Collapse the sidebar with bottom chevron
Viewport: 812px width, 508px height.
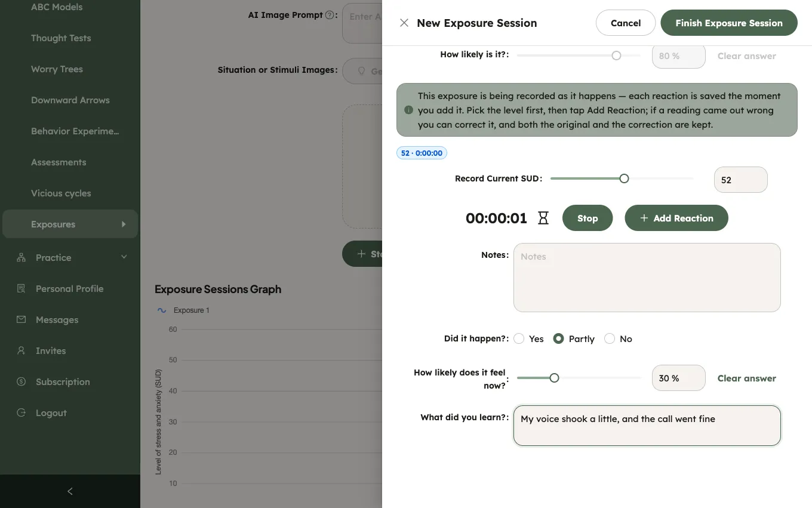(x=70, y=491)
